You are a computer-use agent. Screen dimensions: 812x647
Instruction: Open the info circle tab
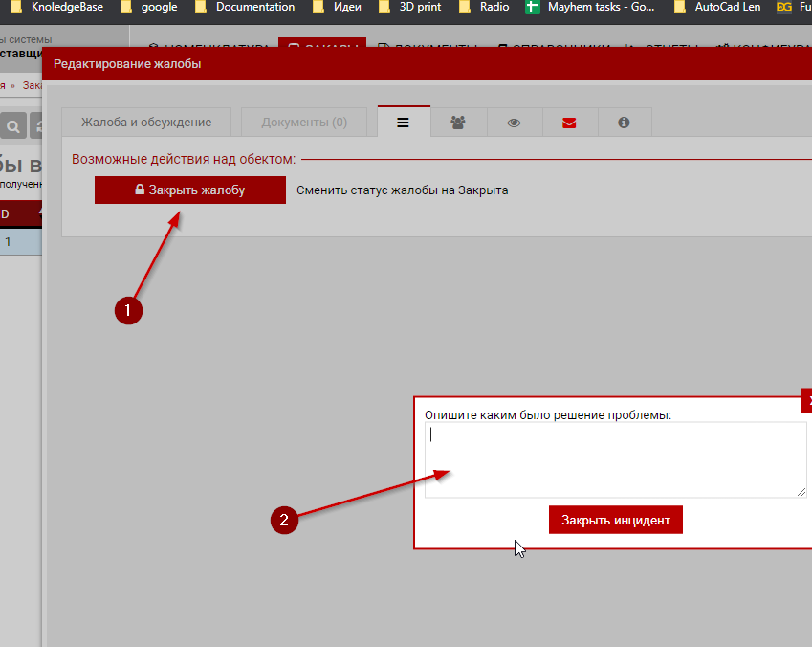tap(625, 123)
